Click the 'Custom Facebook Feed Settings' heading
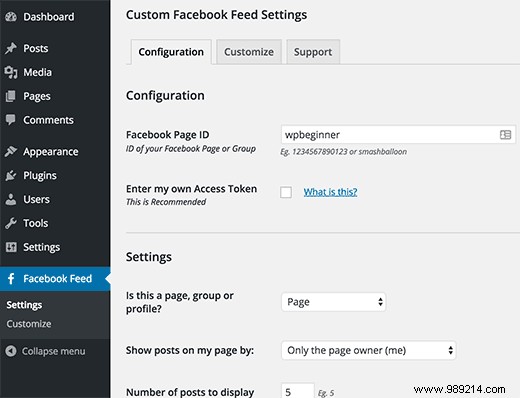The image size is (520, 398). pyautogui.click(x=217, y=15)
